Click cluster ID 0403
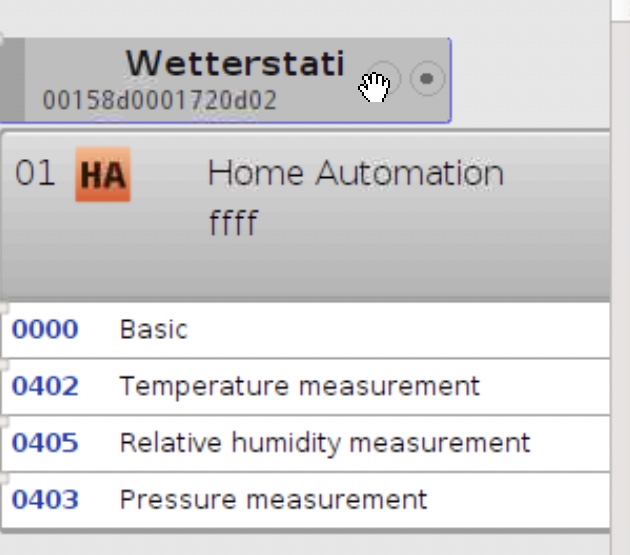This screenshot has width=630, height=555. click(45, 499)
